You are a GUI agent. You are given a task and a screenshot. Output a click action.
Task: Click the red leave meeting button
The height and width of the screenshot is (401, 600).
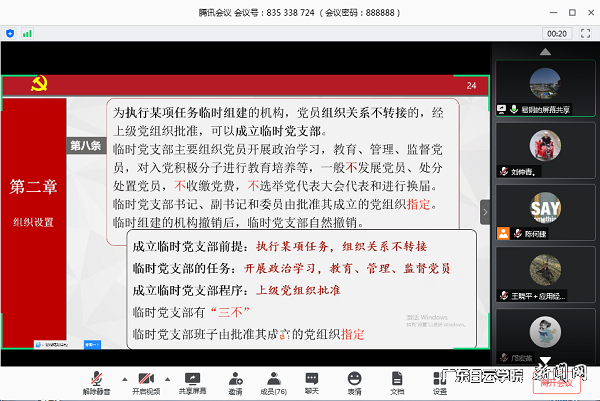point(556,380)
